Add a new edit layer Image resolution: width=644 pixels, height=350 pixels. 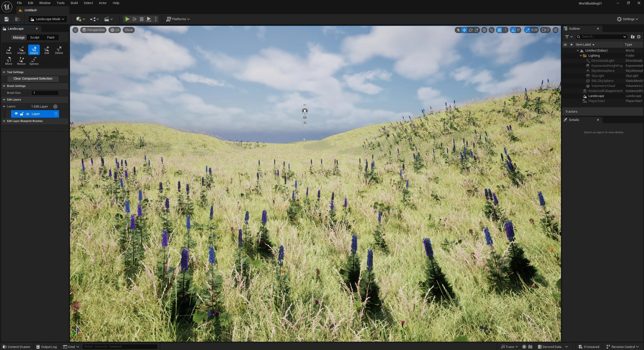(55, 107)
